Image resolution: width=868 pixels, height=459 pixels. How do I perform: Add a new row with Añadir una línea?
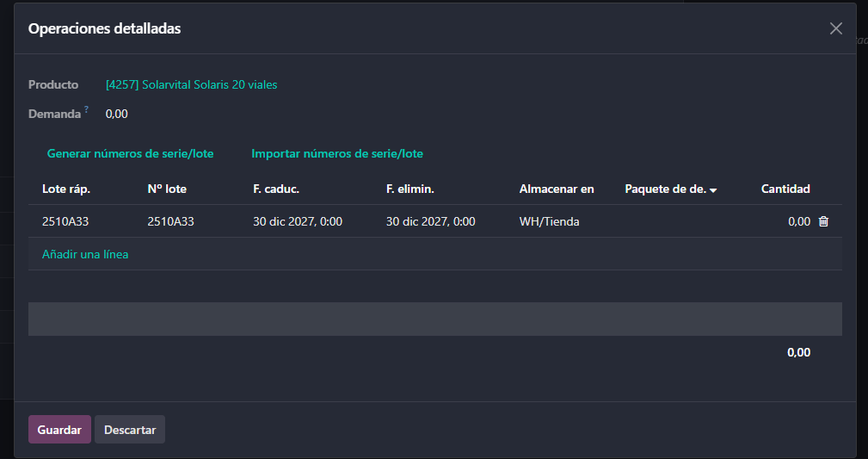(85, 254)
